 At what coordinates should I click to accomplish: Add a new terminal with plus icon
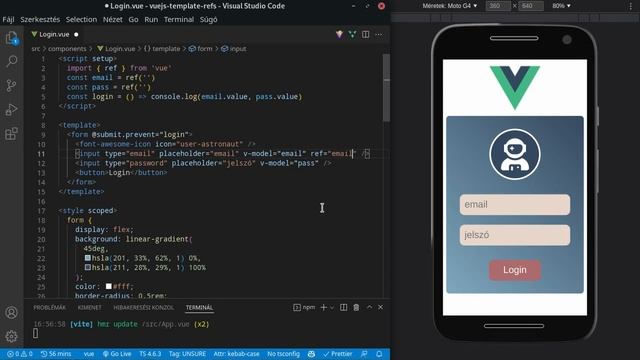click(324, 307)
